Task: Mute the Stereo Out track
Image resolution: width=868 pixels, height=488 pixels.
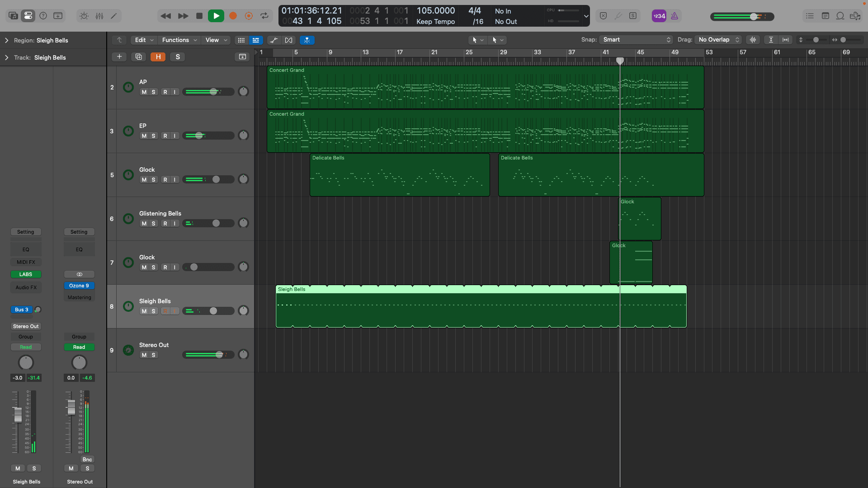Action: [144, 355]
